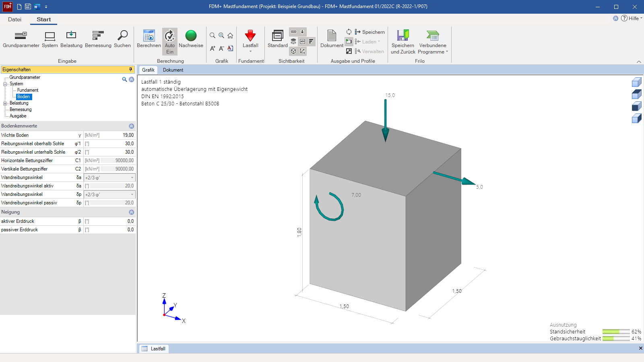644x362 pixels.
Task: Run the Berechnen calculation
Action: coord(149,39)
